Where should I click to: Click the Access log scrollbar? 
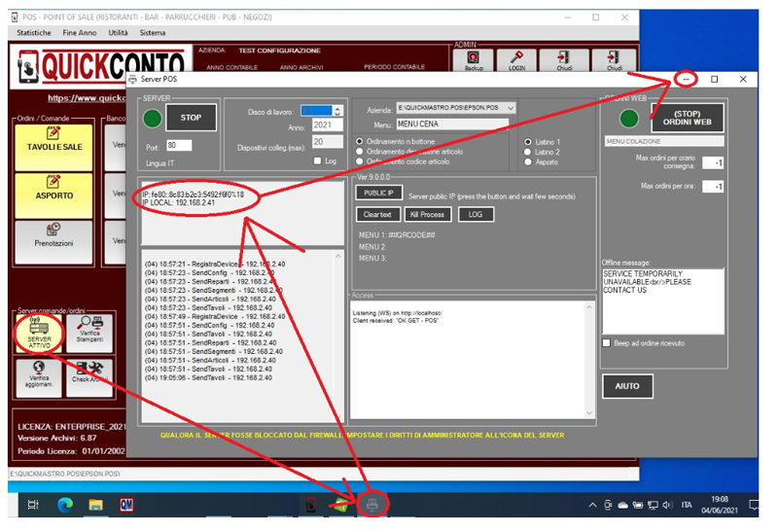click(x=589, y=360)
